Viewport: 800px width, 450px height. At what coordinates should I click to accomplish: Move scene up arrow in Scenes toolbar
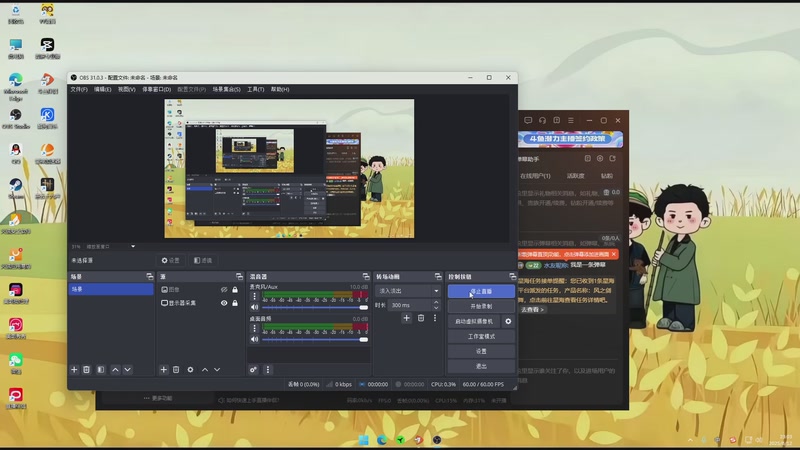[115, 369]
